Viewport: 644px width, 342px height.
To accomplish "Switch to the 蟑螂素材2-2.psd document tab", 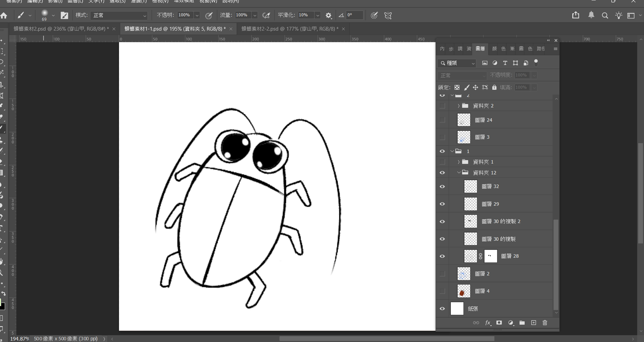I will pyautogui.click(x=290, y=29).
